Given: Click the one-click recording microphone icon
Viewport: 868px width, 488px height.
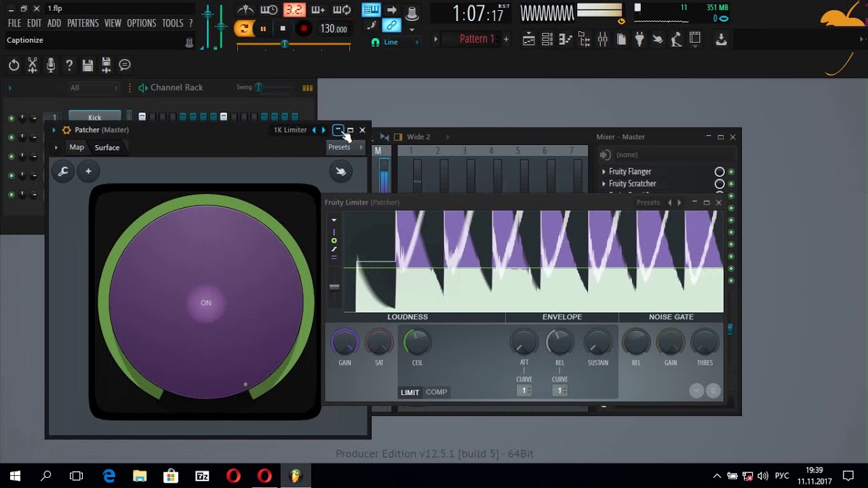Looking at the screenshot, I should click(50, 65).
